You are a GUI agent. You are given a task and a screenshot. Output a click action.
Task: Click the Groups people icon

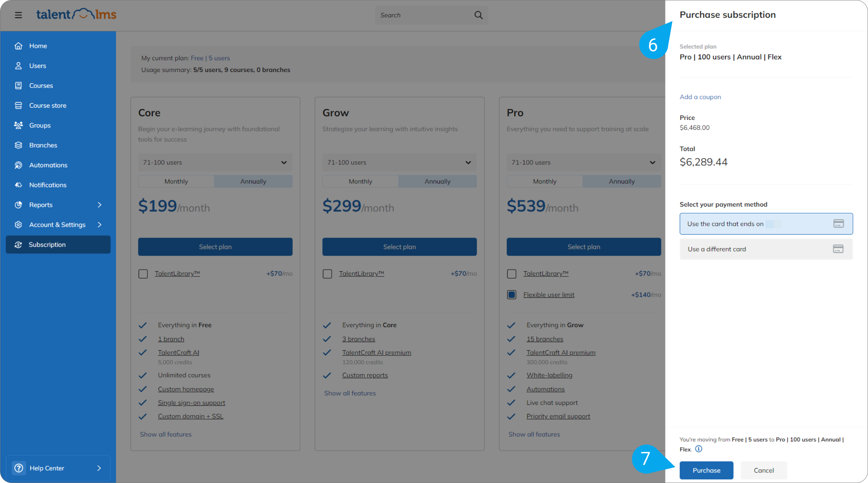(x=18, y=125)
